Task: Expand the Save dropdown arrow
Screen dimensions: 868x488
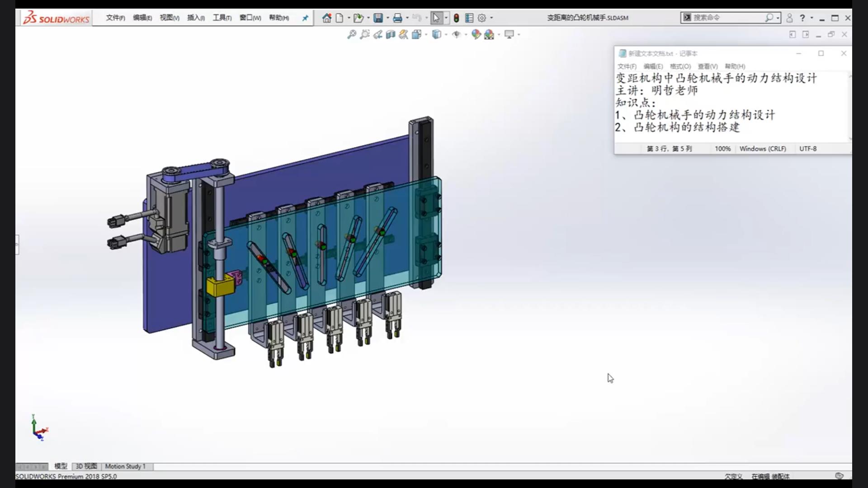Action: (x=387, y=18)
